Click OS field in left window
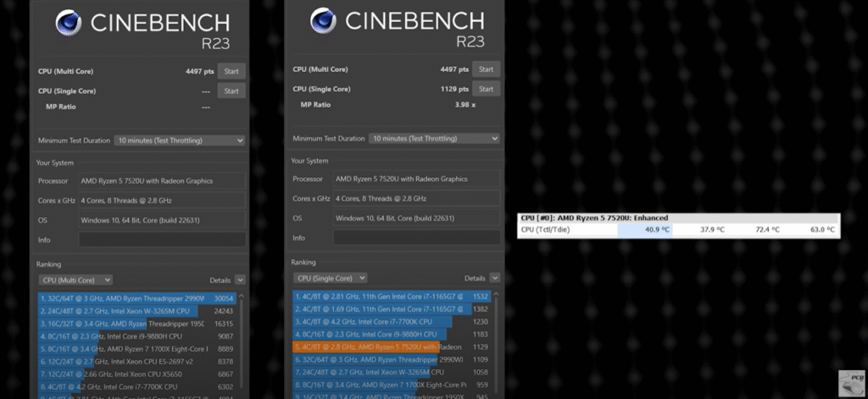Screen dimensions: 868x399 tap(162, 220)
